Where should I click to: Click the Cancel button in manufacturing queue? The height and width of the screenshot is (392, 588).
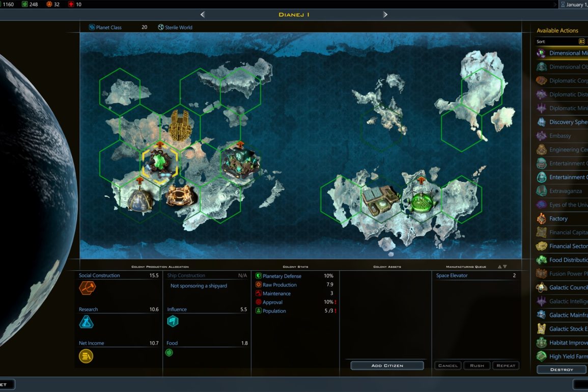448,366
